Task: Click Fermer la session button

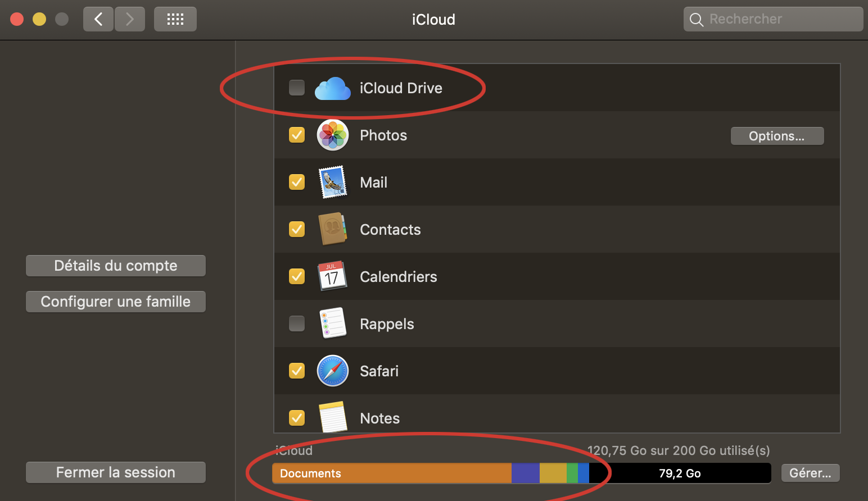Action: click(116, 472)
